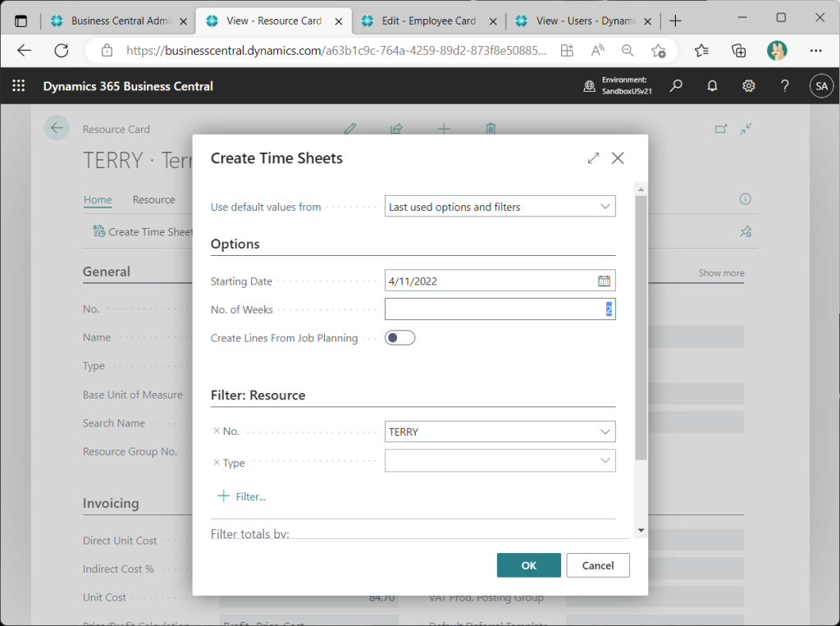Open the No. filter dropdown showing TERRY
Viewport: 840px width, 626px height.
(x=500, y=432)
